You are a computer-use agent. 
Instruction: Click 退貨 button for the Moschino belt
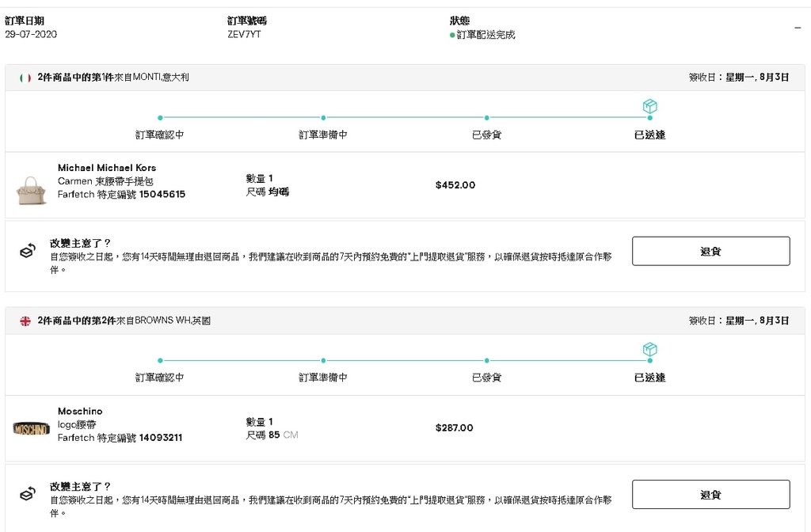coord(710,494)
